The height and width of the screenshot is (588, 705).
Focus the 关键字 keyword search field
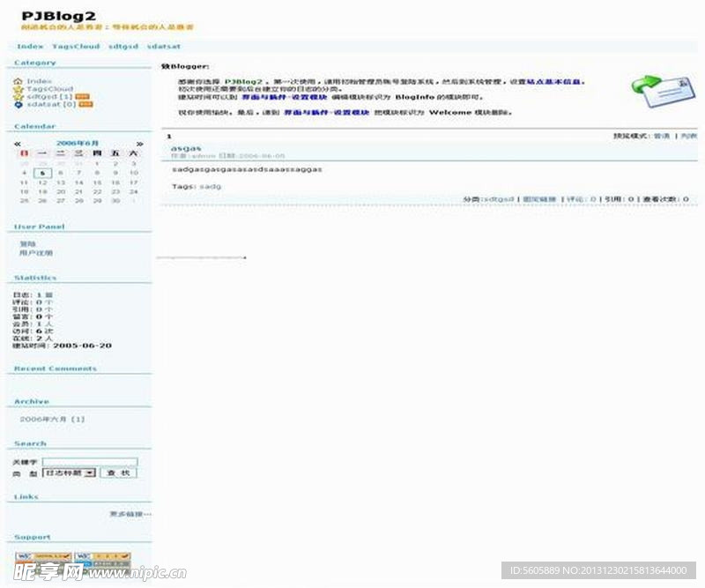[x=90, y=462]
